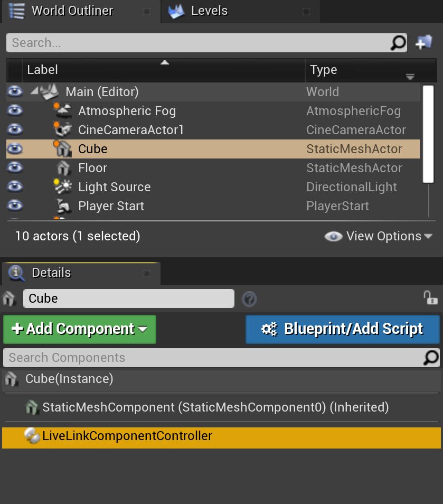Select the LiveLinkComponentController component

(127, 436)
